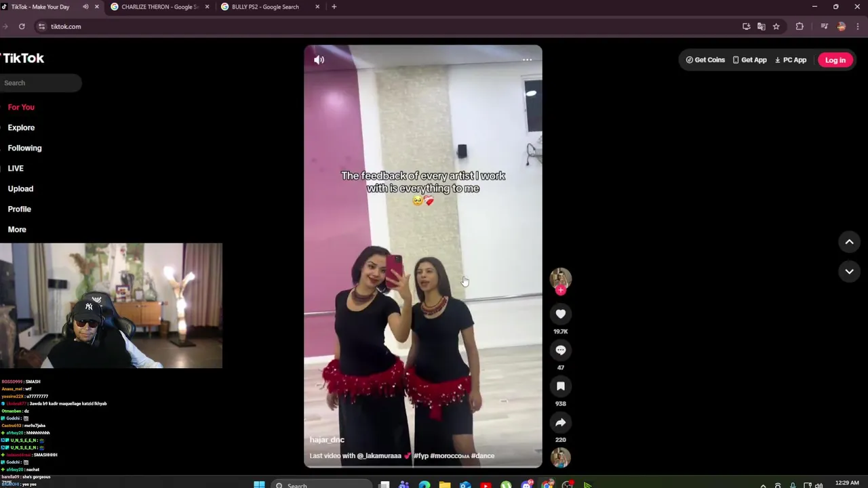The width and height of the screenshot is (868, 488).
Task: Show hidden system tray icons
Action: coord(763,485)
